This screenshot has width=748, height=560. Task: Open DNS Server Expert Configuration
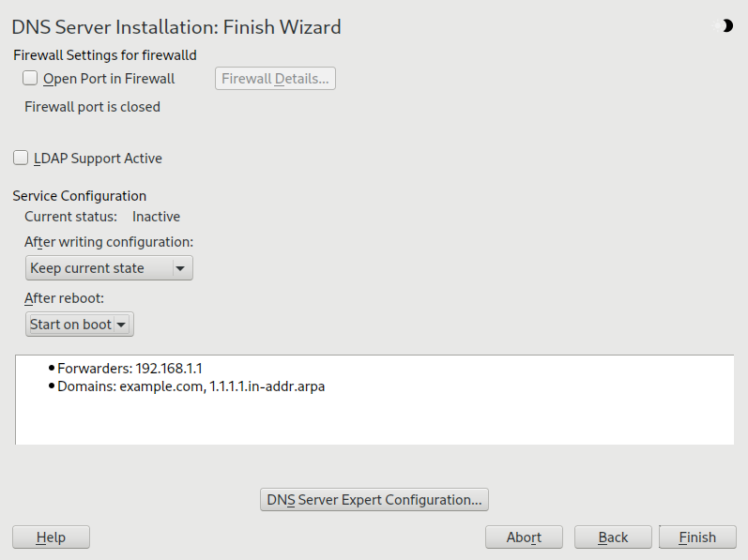[374, 500]
